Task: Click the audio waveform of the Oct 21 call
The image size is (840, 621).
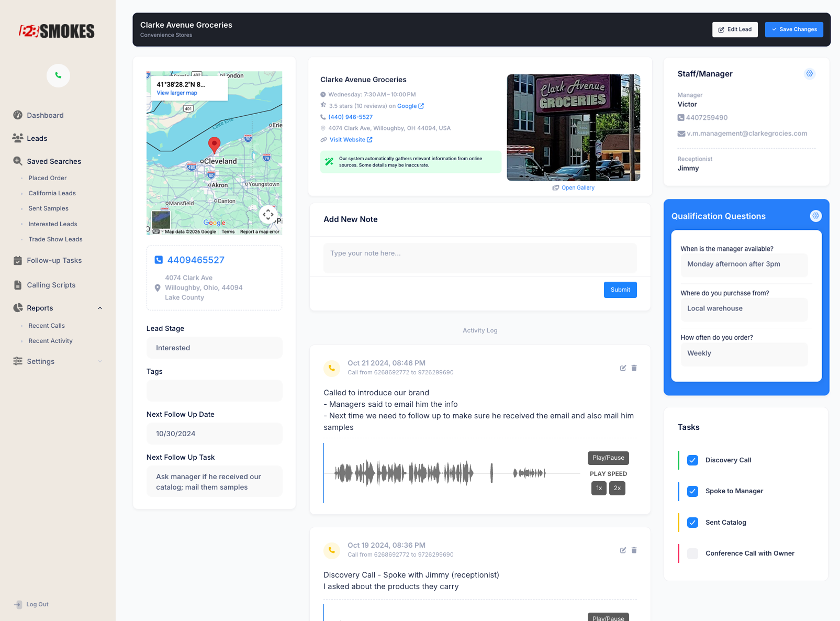Action: coord(451,473)
